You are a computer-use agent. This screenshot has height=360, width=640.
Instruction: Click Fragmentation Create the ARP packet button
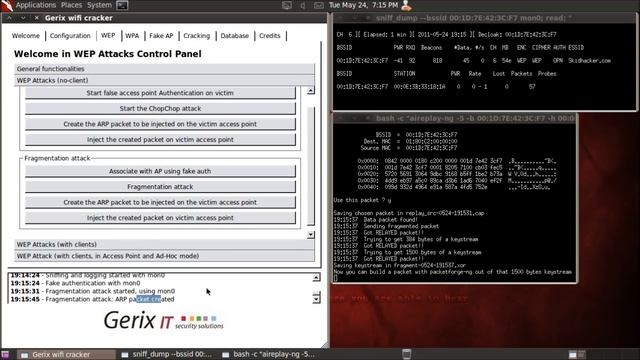click(x=160, y=202)
